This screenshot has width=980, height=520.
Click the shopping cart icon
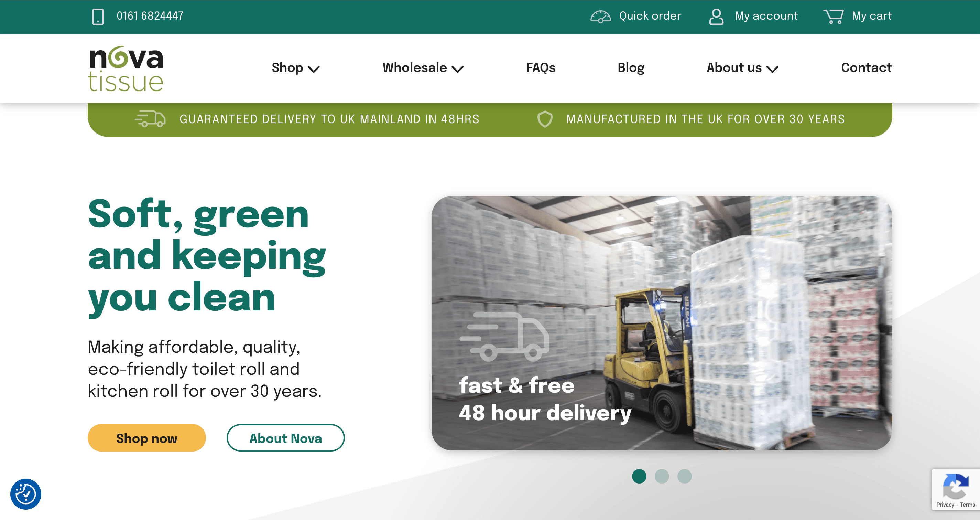(833, 17)
